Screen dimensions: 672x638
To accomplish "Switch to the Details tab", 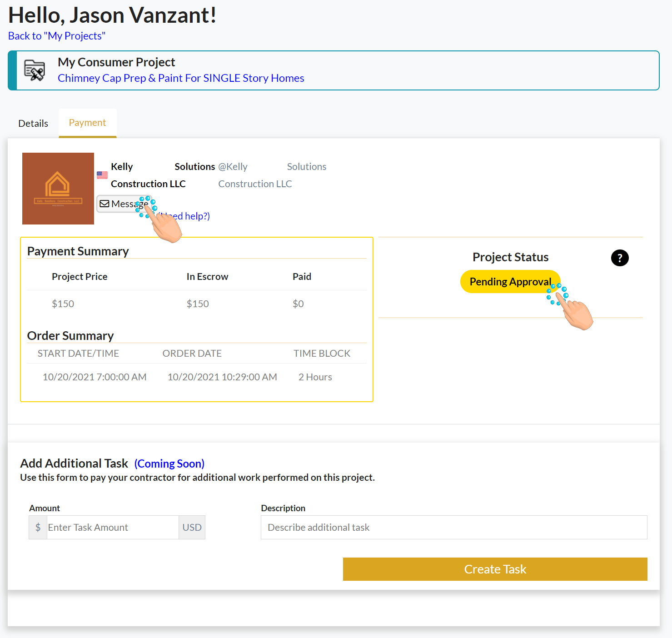I will pos(33,123).
